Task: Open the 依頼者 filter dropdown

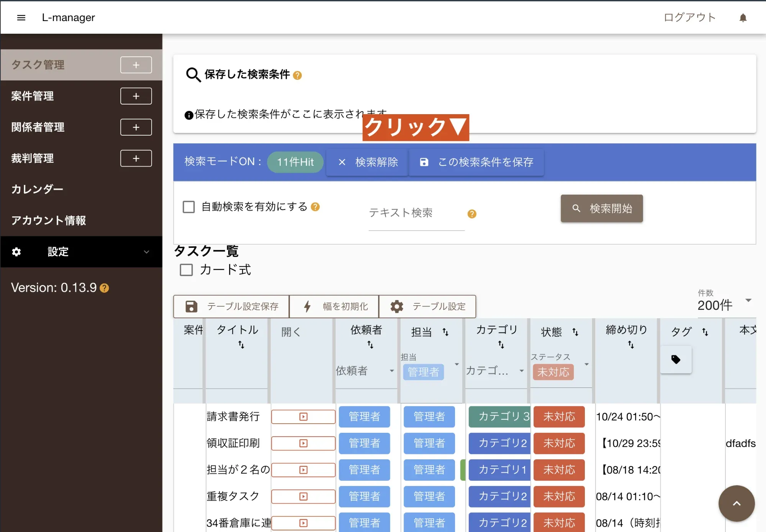Action: 392,371
